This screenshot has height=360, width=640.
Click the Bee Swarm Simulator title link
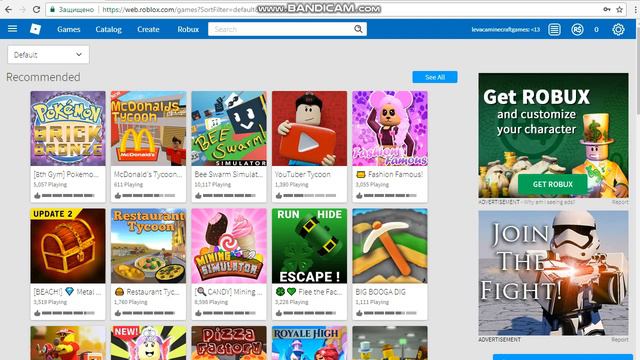tap(229, 174)
